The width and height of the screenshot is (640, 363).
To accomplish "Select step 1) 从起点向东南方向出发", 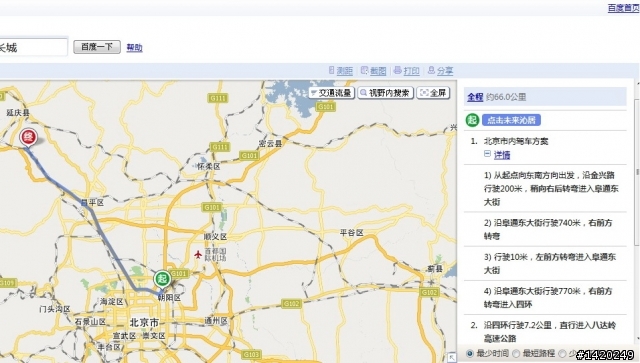I will pos(551,188).
